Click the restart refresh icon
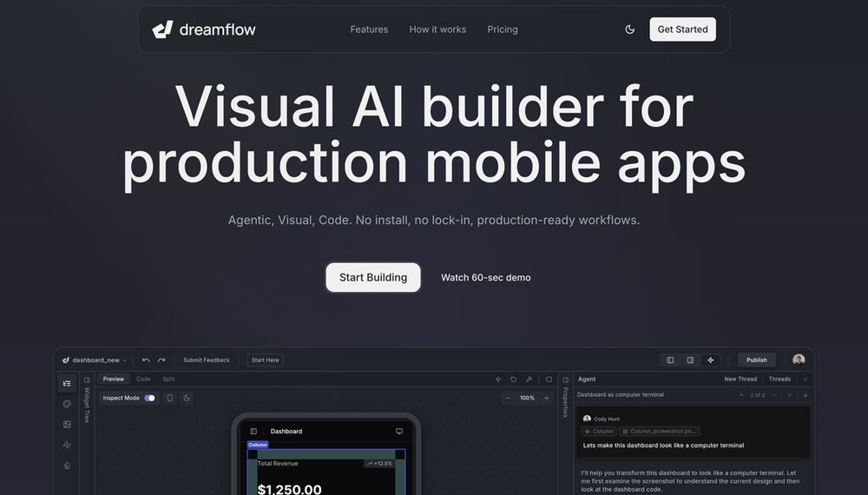This screenshot has height=495, width=868. point(513,379)
